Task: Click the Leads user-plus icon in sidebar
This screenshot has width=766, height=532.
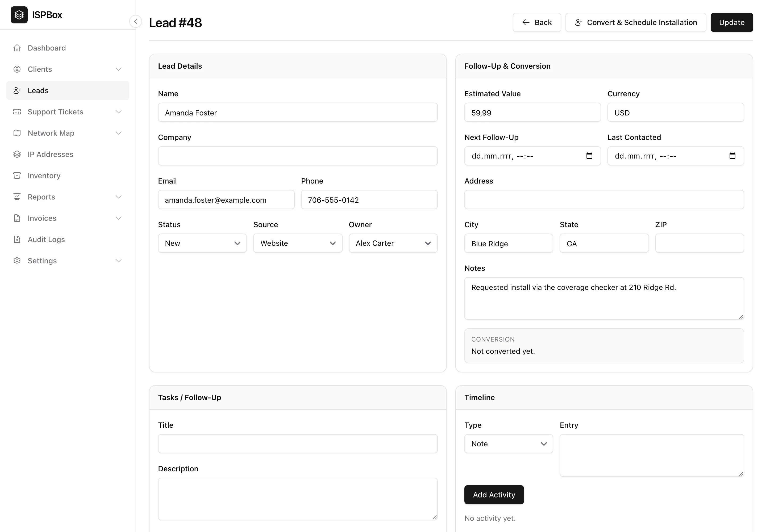Action: (x=17, y=91)
